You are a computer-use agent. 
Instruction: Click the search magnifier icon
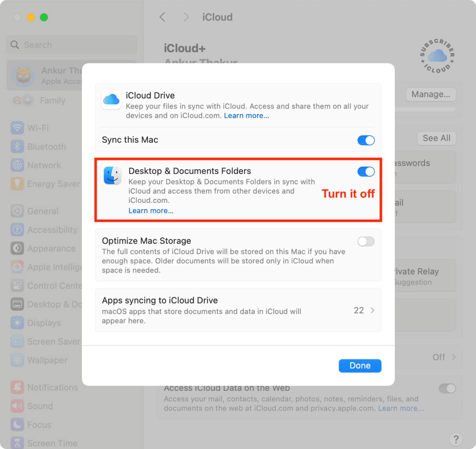pos(15,45)
